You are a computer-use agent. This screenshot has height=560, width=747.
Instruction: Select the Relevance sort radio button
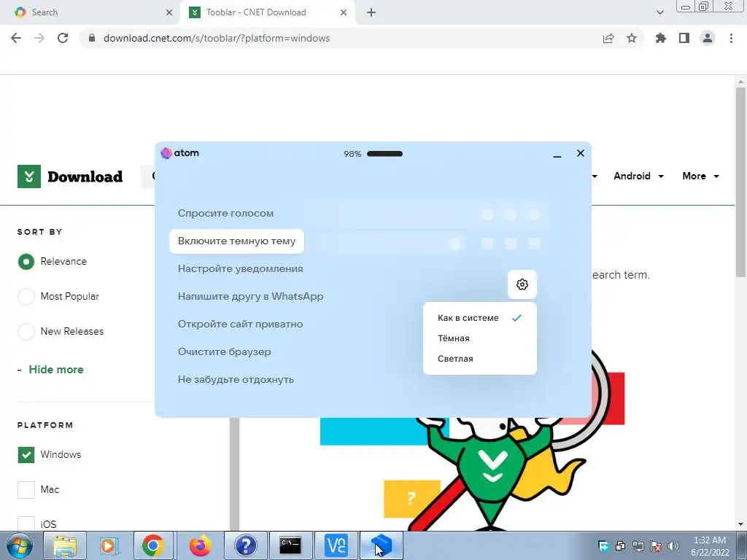[x=26, y=262]
